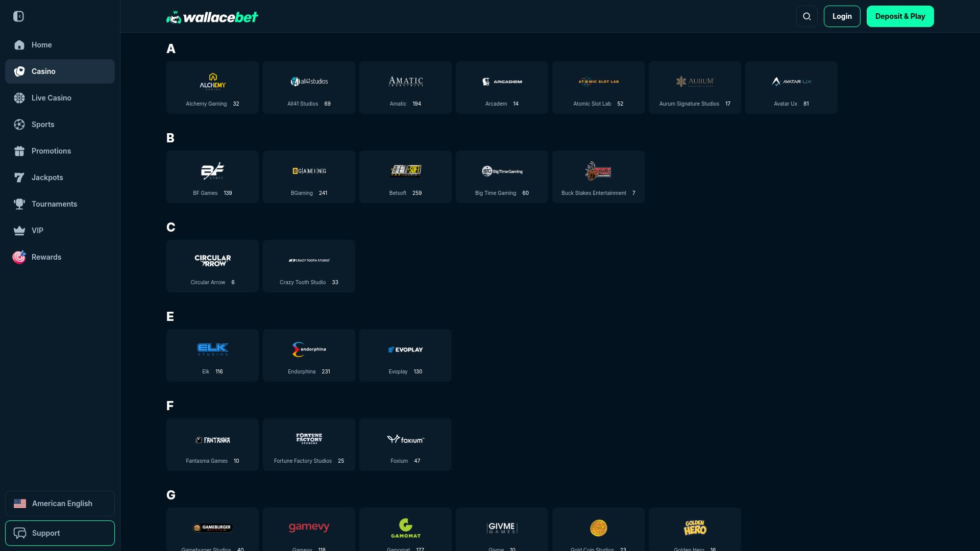This screenshot has width=980, height=551.
Task: Open Rewards via the target icon
Action: pyautogui.click(x=19, y=257)
